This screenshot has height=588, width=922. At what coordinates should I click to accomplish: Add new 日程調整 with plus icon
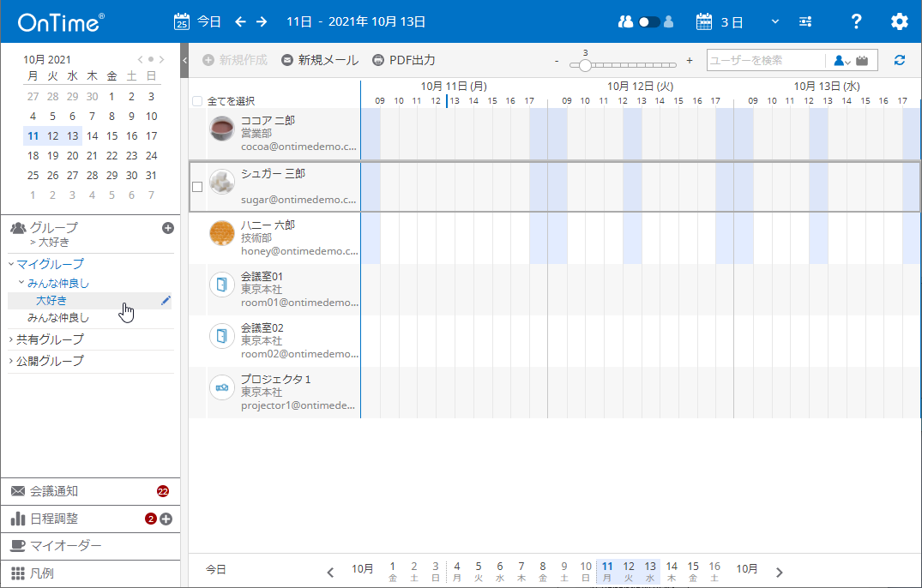[166, 519]
